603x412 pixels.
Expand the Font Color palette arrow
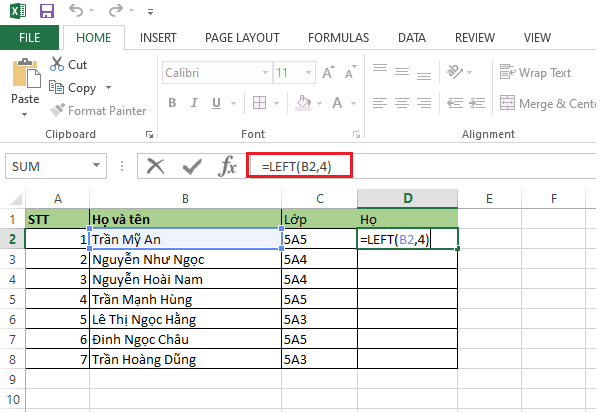[x=353, y=103]
